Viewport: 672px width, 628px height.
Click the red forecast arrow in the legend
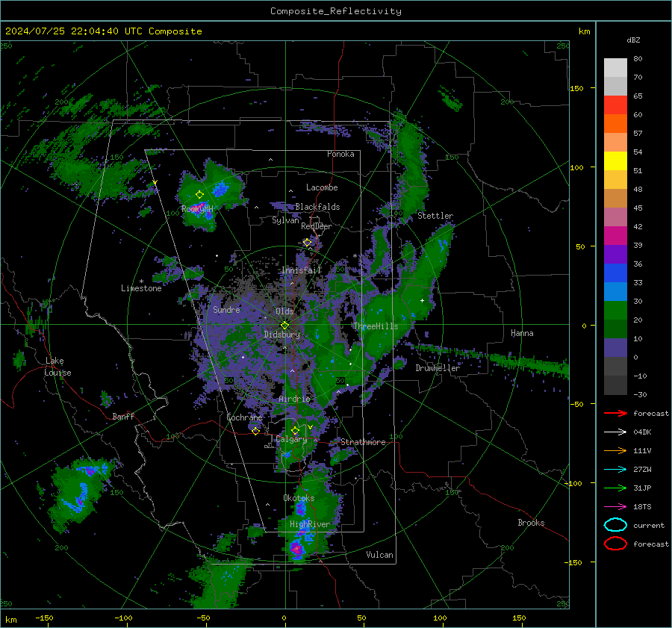(x=615, y=413)
